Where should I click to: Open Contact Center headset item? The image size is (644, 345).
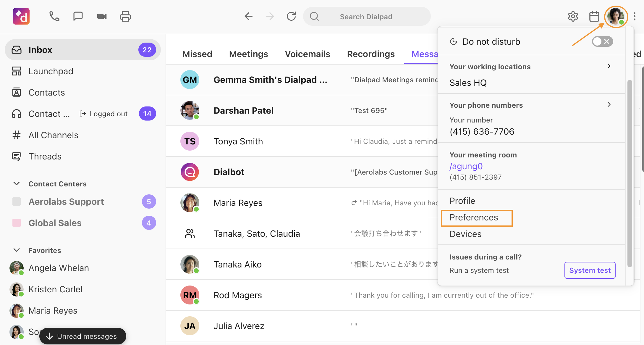pos(83,114)
